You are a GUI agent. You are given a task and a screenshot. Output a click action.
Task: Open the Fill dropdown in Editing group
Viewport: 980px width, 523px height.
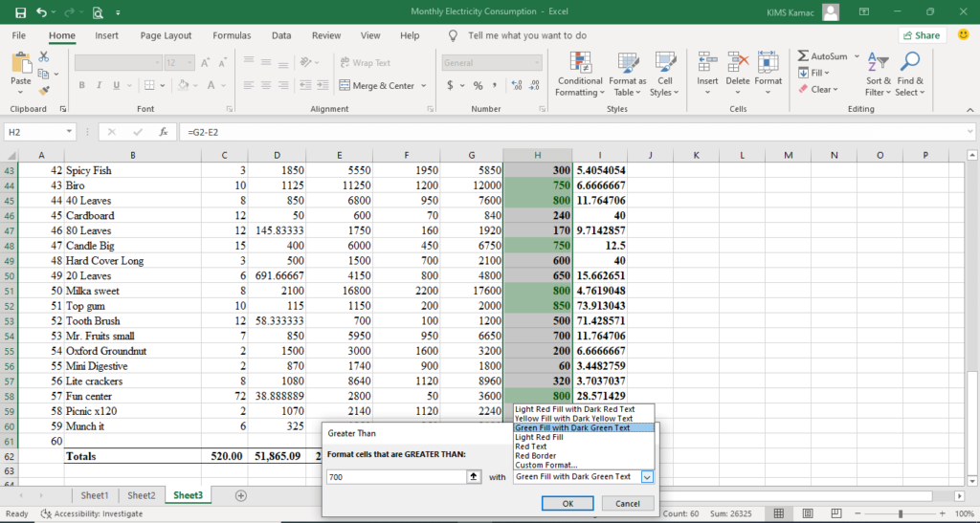(x=814, y=73)
